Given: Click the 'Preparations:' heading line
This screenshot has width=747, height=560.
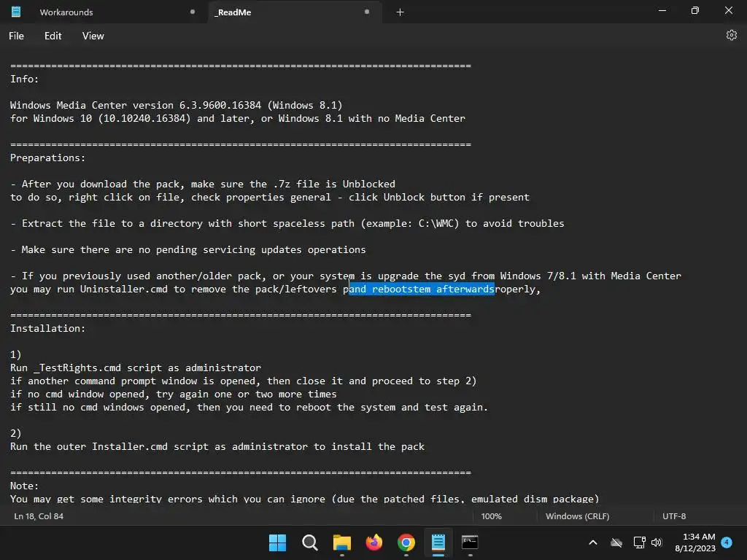Looking at the screenshot, I should (47, 158).
